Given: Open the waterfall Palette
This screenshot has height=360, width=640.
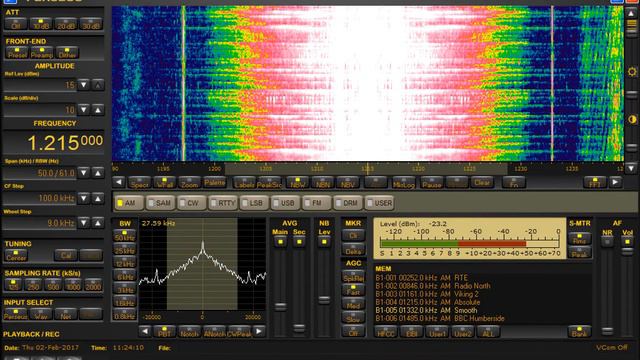Looking at the screenshot, I should [x=214, y=182].
